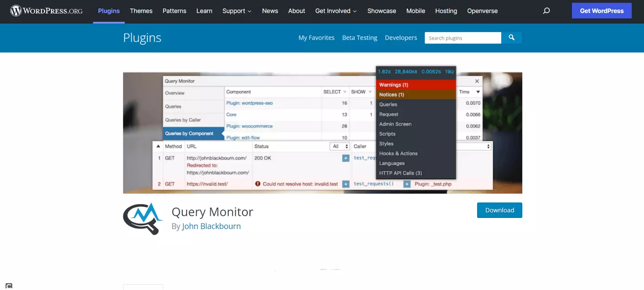Go to the Patterns page
This screenshot has width=644, height=290.
(x=174, y=11)
